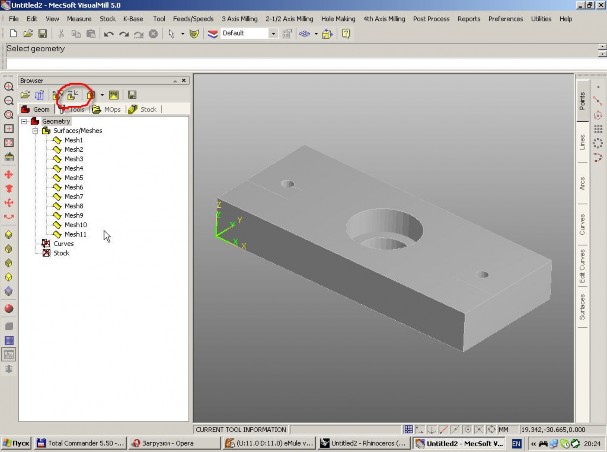Click the green image icon in Browser toolbar

click(114, 95)
